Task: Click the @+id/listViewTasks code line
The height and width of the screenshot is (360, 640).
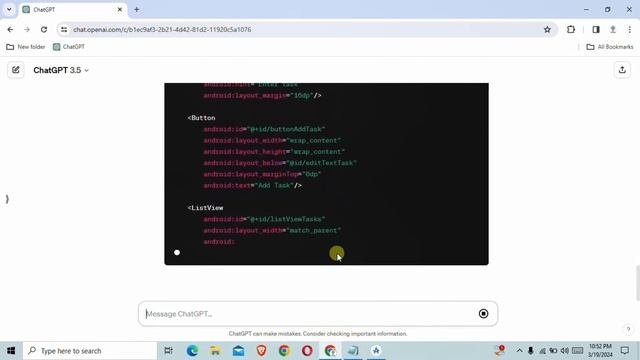Action: [x=264, y=219]
